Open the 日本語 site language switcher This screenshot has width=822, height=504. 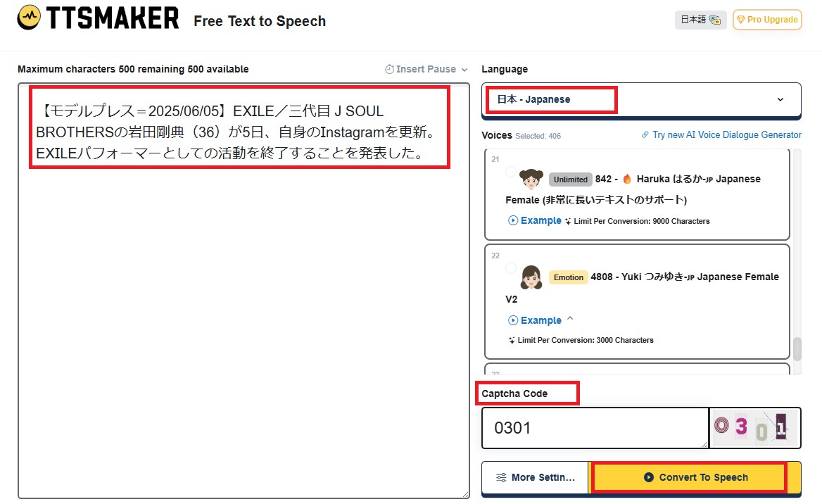[x=700, y=20]
